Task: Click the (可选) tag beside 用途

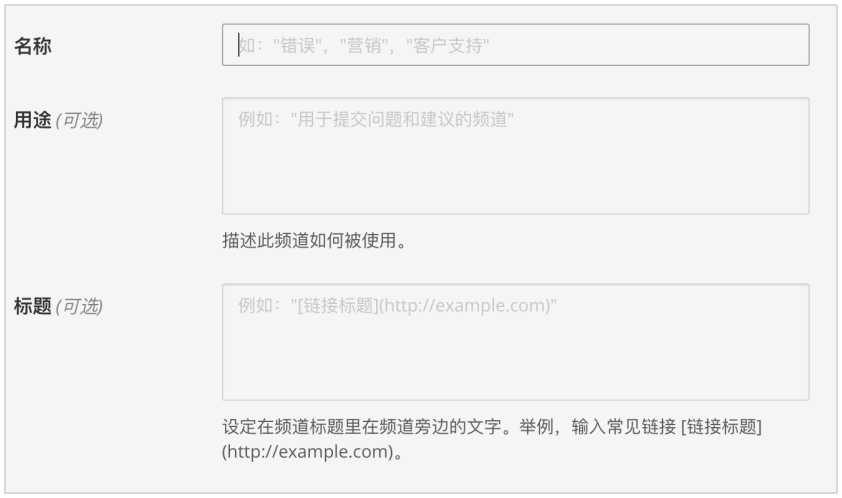Action: [79, 120]
